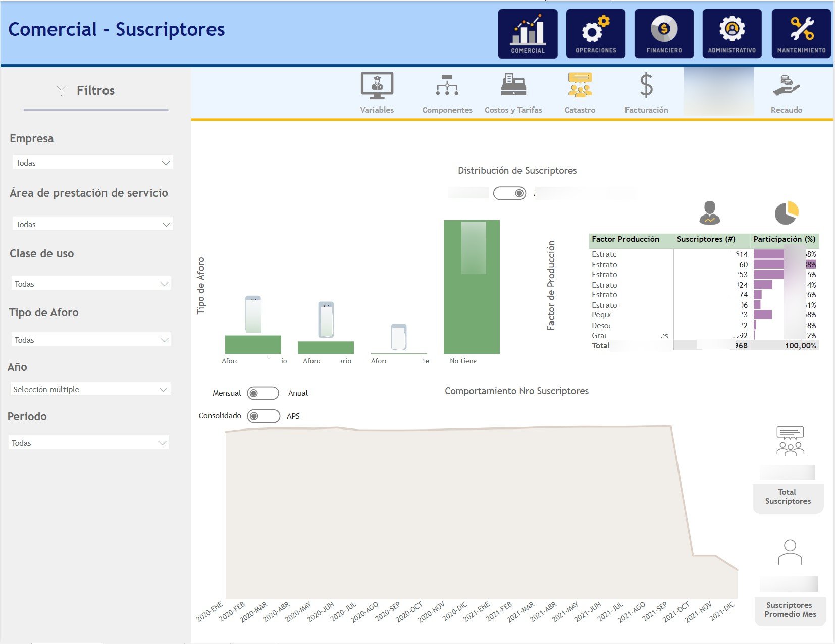Switch the Mensual/Anual toggle
Screen dimensions: 835x644
pyautogui.click(x=263, y=393)
